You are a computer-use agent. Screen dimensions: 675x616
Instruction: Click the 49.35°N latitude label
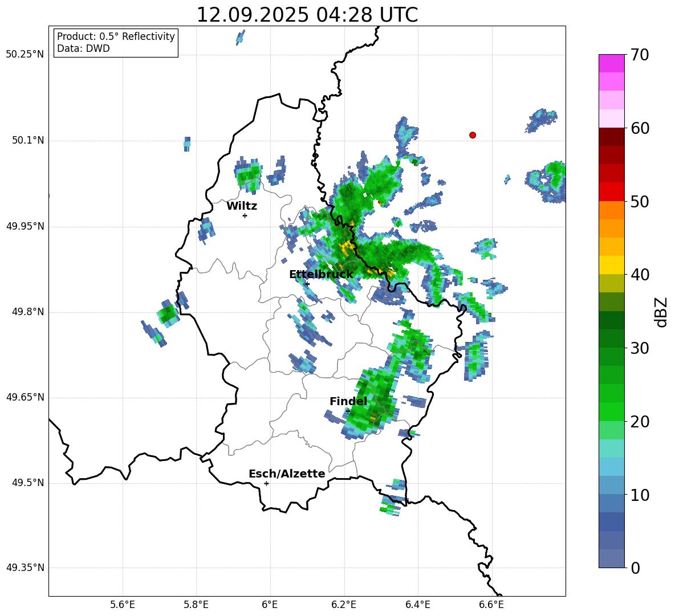coord(25,568)
